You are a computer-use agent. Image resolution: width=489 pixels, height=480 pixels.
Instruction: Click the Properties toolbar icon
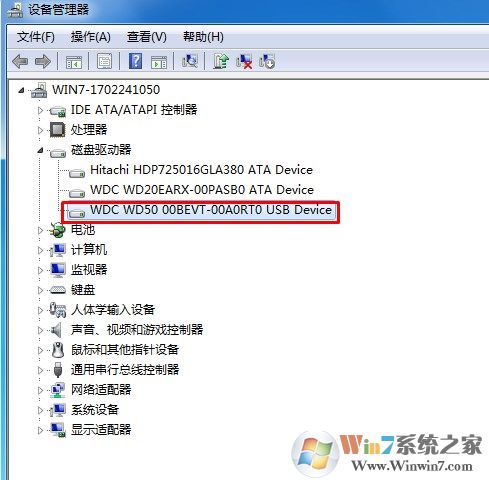click(x=104, y=61)
